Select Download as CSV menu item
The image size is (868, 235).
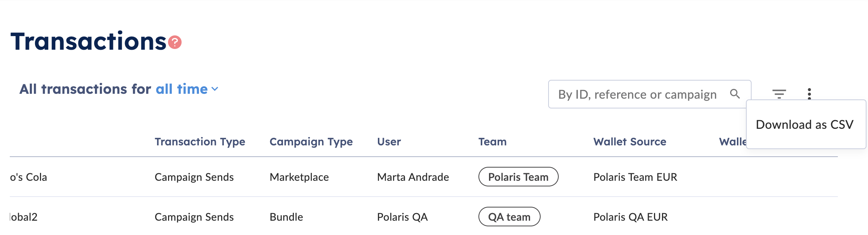click(804, 125)
